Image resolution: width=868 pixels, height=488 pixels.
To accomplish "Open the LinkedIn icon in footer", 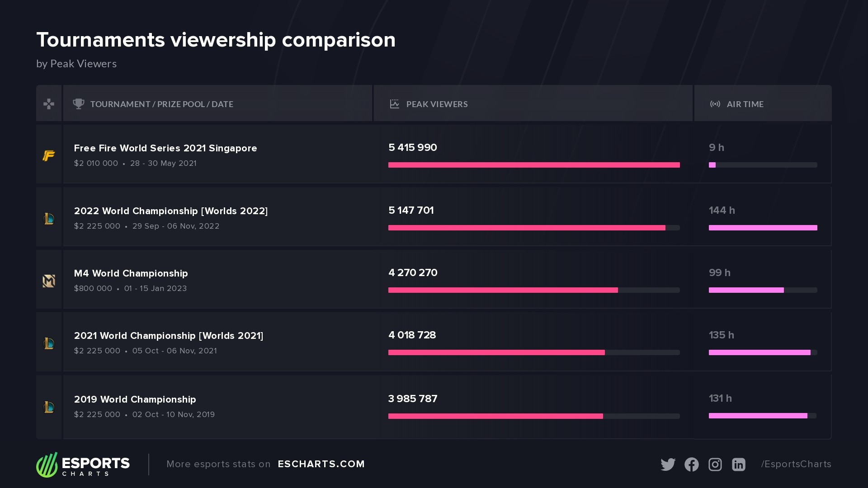I will [x=739, y=465].
